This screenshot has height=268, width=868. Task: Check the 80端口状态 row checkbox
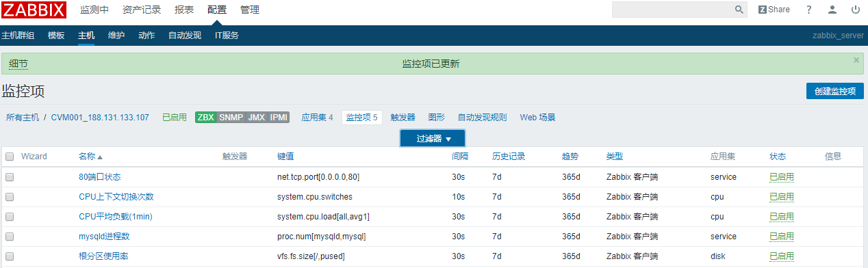tap(10, 176)
